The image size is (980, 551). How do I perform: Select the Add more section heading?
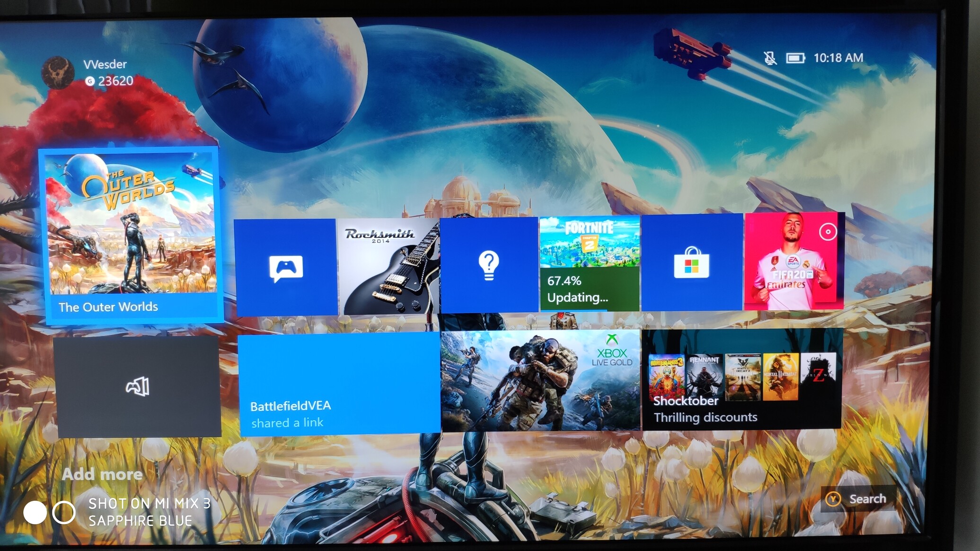102,474
